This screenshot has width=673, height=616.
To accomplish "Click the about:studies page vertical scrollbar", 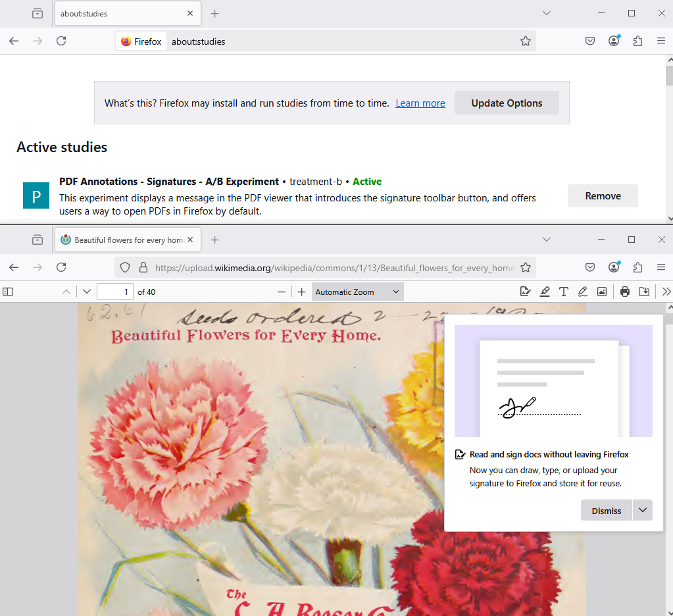I will [x=669, y=76].
